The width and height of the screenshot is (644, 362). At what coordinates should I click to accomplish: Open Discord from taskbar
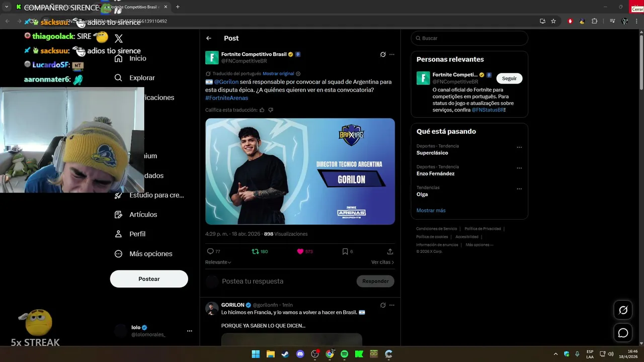pos(300,354)
